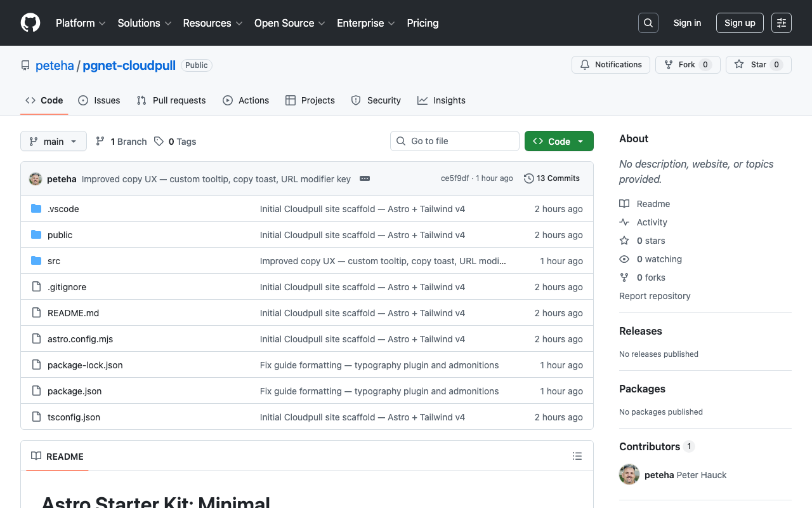Open the README outline icon
The height and width of the screenshot is (508, 812).
coord(577,456)
